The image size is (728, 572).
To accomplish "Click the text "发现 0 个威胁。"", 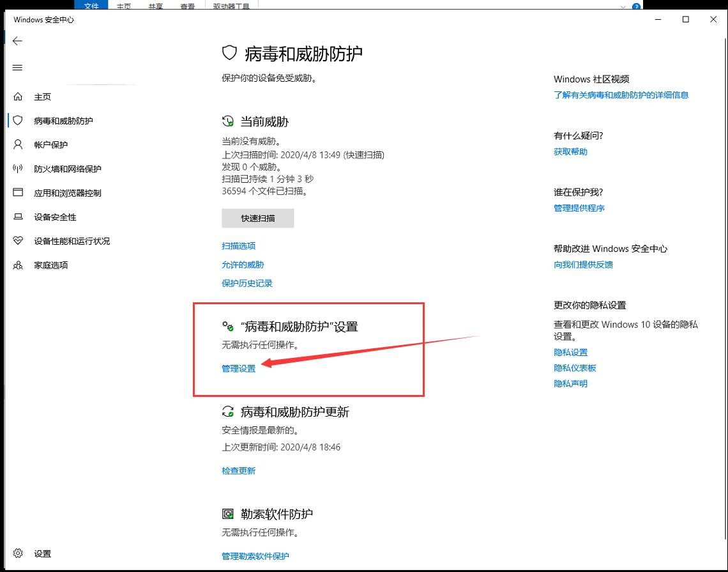I will tap(251, 167).
